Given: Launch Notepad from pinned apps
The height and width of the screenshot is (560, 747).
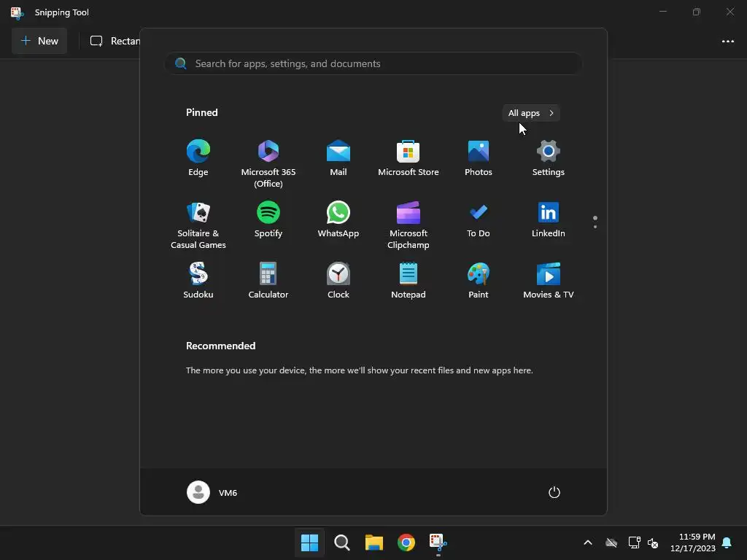Looking at the screenshot, I should [x=409, y=281].
